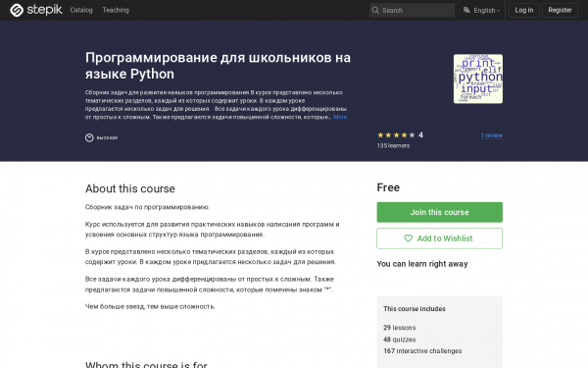
Task: Click the Stepik logo
Action: (36, 10)
